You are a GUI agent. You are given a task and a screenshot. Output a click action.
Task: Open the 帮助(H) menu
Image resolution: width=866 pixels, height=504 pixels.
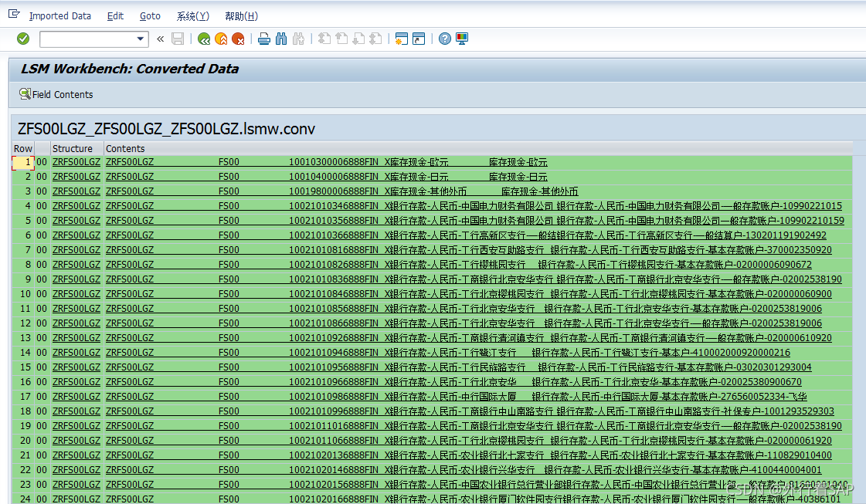pos(241,16)
